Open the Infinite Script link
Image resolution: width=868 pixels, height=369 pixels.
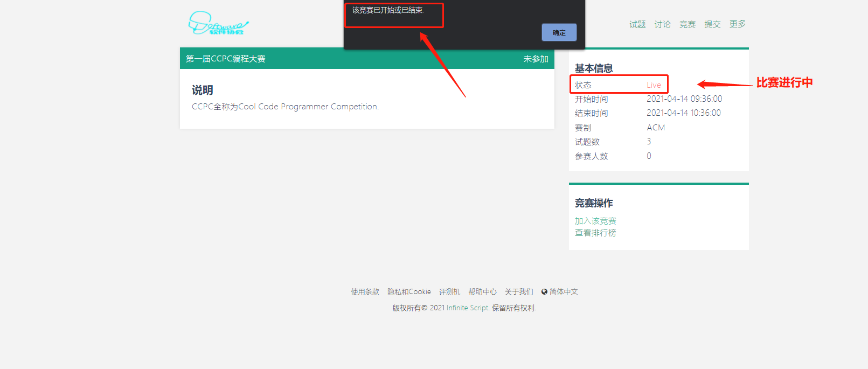coord(467,308)
